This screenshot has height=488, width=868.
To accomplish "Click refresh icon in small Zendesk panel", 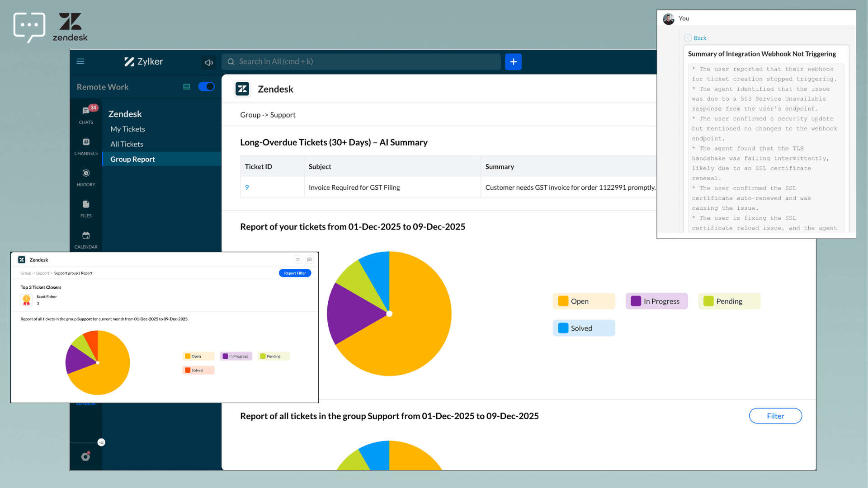I will pyautogui.click(x=298, y=260).
